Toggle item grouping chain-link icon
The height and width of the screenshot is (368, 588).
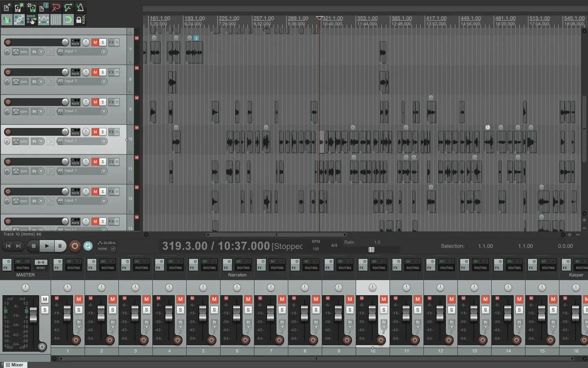click(x=19, y=20)
